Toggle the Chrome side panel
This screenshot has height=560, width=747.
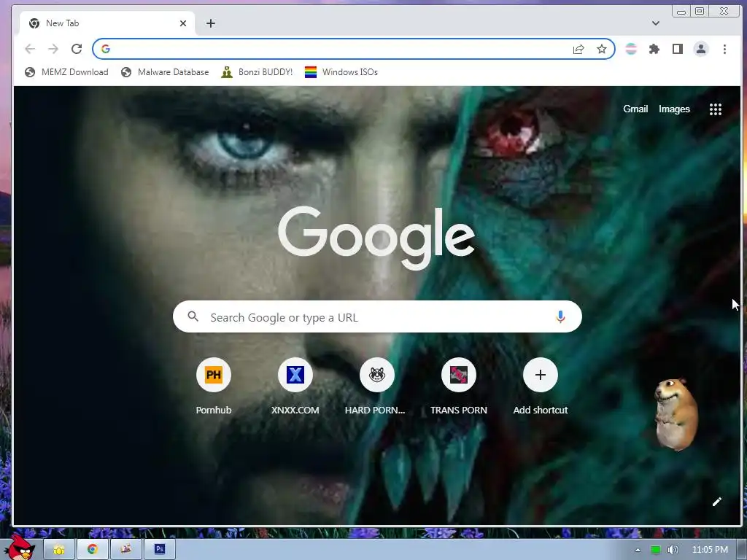(x=678, y=49)
